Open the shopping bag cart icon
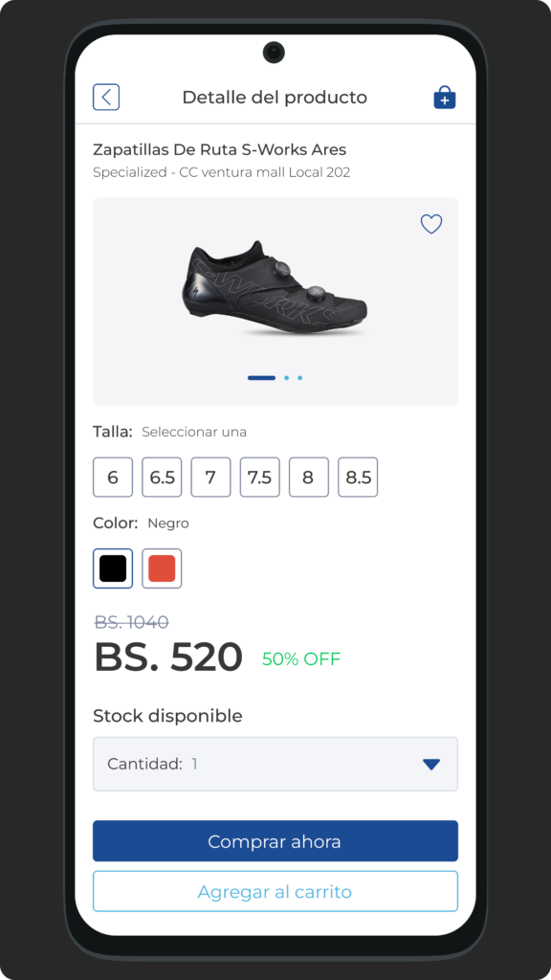Image resolution: width=551 pixels, height=980 pixels. 445,98
